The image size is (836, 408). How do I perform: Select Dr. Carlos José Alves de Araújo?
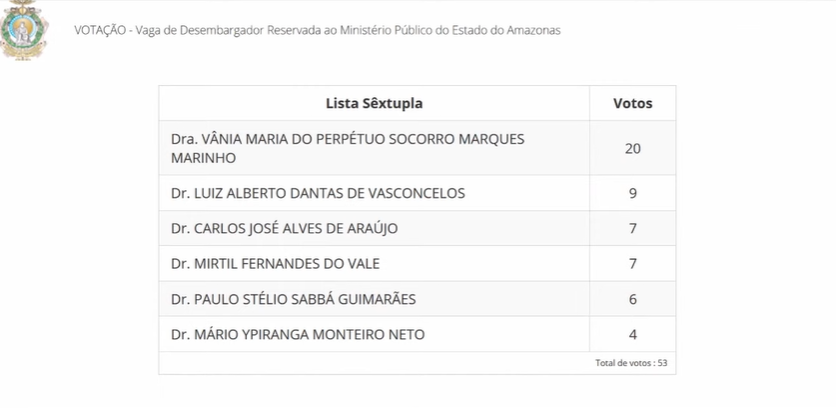click(284, 229)
